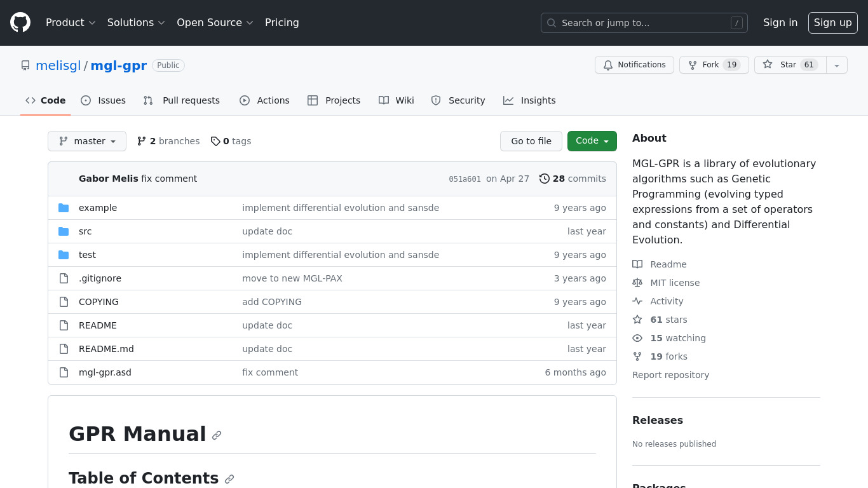Open the Open Source menu dropdown

pyautogui.click(x=215, y=22)
